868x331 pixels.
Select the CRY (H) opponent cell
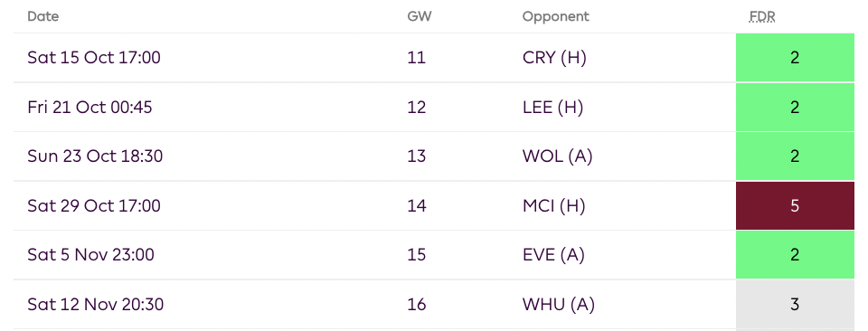554,58
